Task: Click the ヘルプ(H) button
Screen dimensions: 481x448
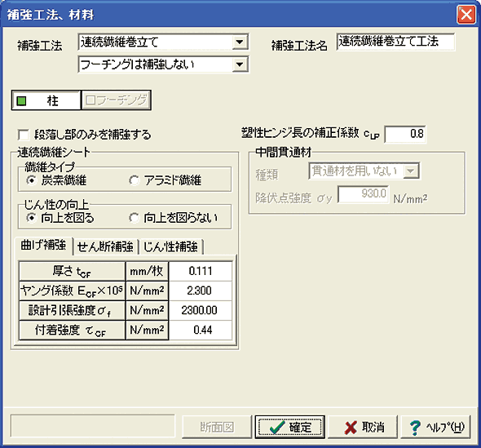Action: [435, 427]
